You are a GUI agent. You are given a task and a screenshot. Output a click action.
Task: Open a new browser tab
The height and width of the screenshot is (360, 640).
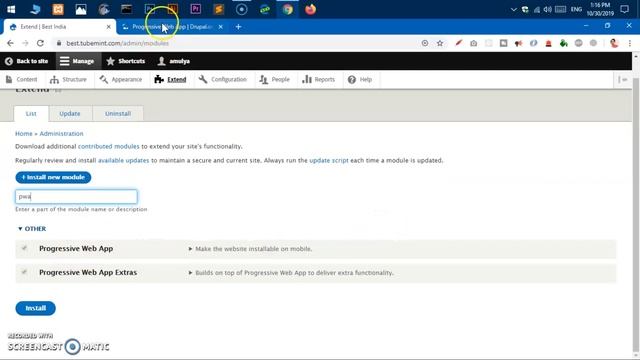click(238, 27)
